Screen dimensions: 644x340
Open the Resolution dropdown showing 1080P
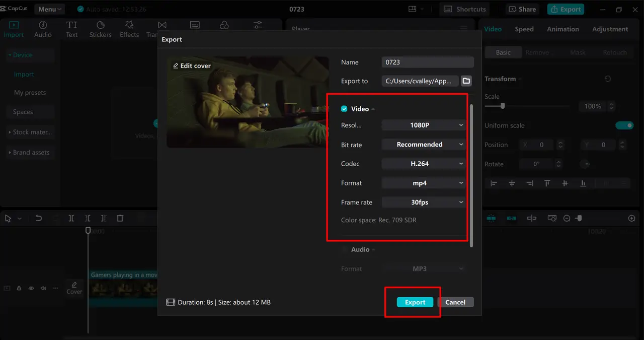423,124
